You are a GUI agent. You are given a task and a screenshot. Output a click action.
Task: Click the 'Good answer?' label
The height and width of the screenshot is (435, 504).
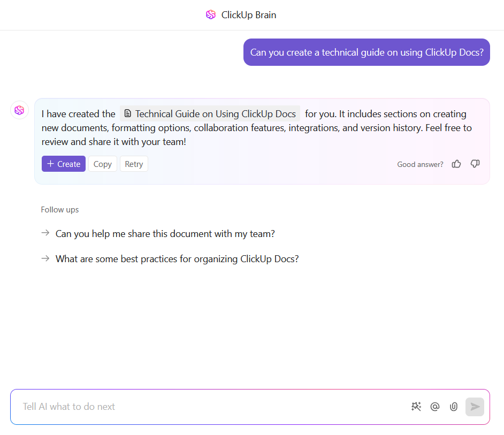tap(420, 164)
